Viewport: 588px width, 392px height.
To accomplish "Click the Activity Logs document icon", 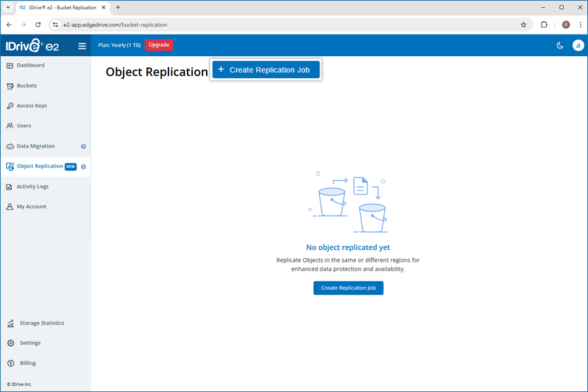I will pyautogui.click(x=9, y=187).
